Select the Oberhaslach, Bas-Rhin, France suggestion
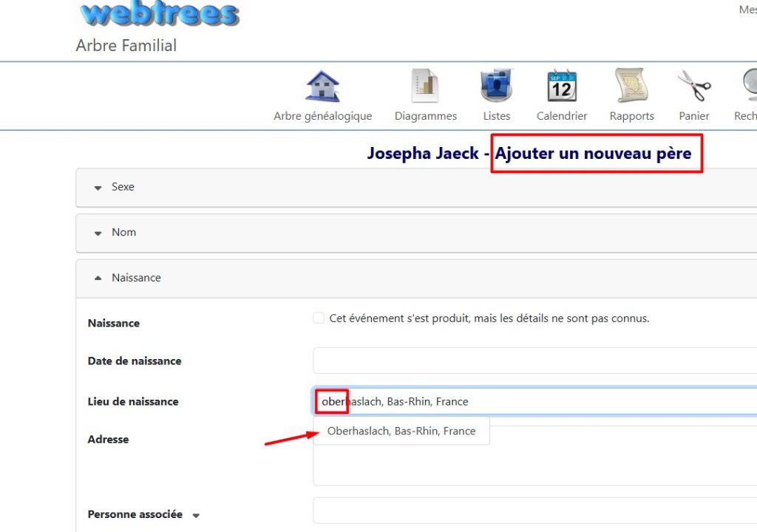 tap(401, 431)
